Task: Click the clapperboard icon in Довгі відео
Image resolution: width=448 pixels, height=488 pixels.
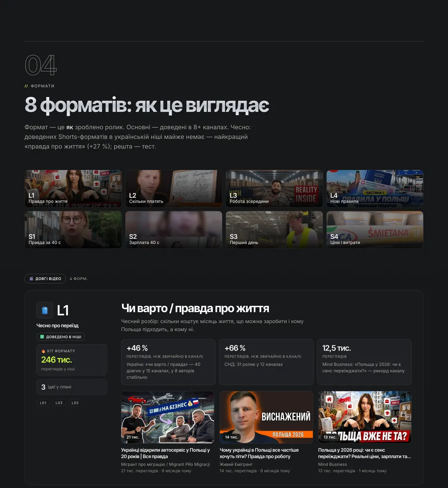Action: coord(32,279)
